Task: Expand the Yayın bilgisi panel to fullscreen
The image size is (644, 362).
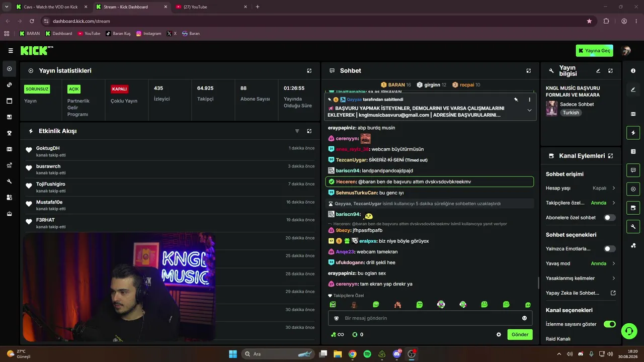Action: tap(610, 71)
